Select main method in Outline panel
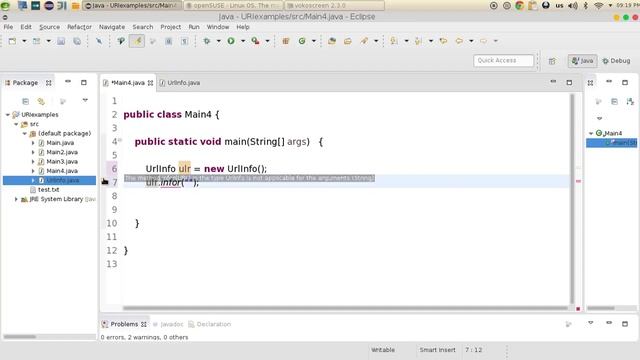The height and width of the screenshot is (360, 640). [x=612, y=143]
